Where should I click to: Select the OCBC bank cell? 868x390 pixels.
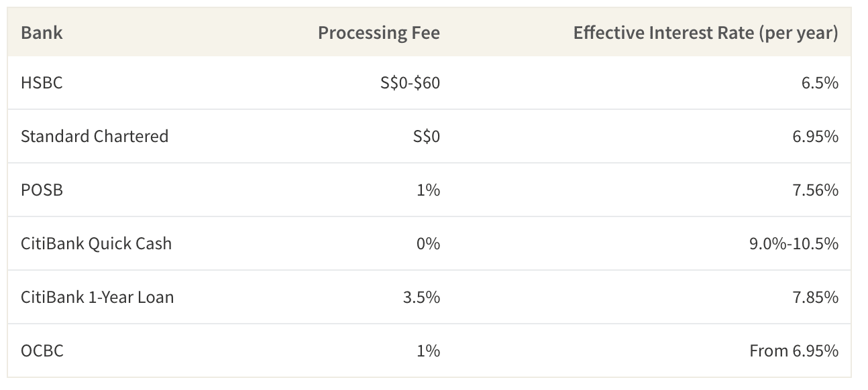tap(42, 350)
